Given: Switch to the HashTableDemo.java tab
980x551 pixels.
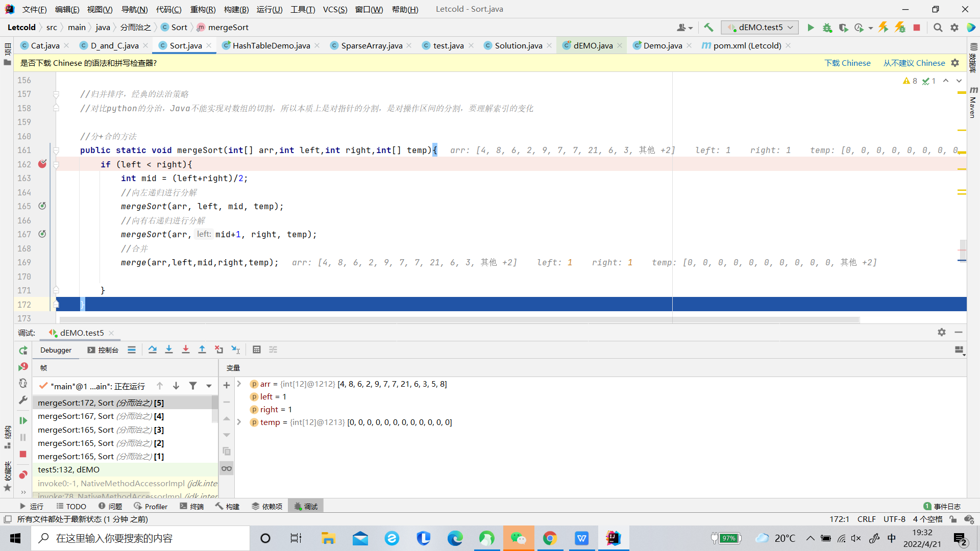Looking at the screenshot, I should (x=271, y=45).
